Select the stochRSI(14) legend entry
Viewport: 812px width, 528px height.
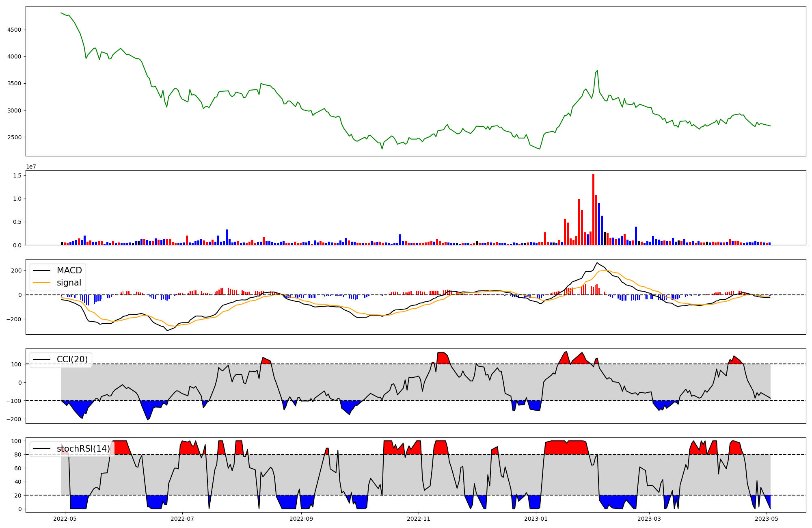click(x=83, y=449)
